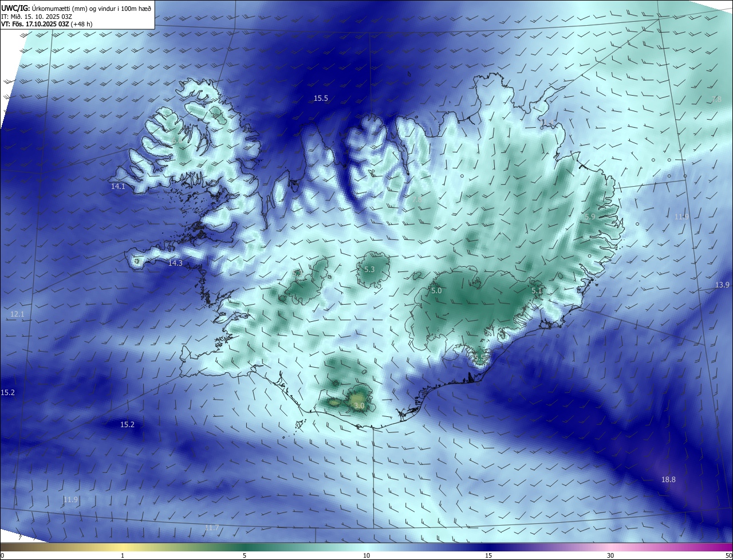Click the '15' tick on the color scale
The height and width of the screenshot is (560, 733).
pos(488,555)
